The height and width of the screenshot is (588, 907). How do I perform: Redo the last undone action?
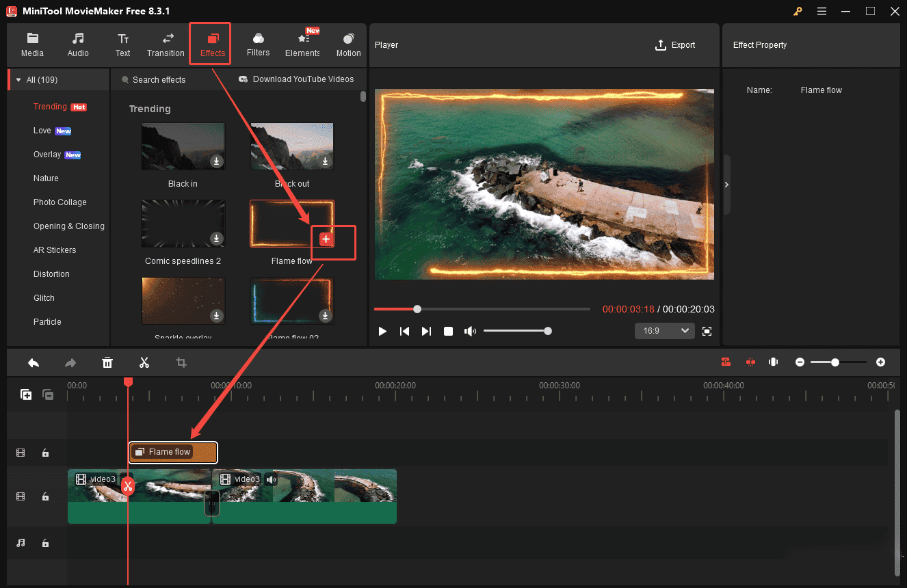(x=70, y=362)
